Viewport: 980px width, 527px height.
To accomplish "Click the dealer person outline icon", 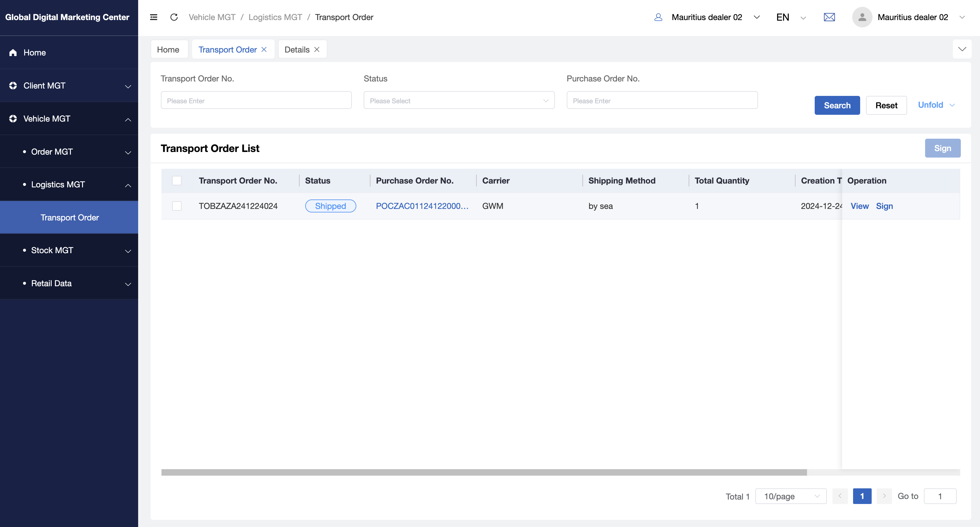I will pos(658,17).
